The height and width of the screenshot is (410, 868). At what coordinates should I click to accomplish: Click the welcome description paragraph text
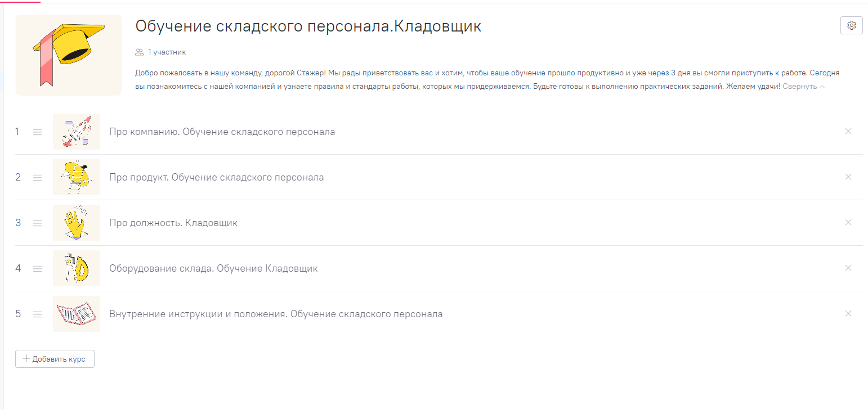tap(487, 80)
